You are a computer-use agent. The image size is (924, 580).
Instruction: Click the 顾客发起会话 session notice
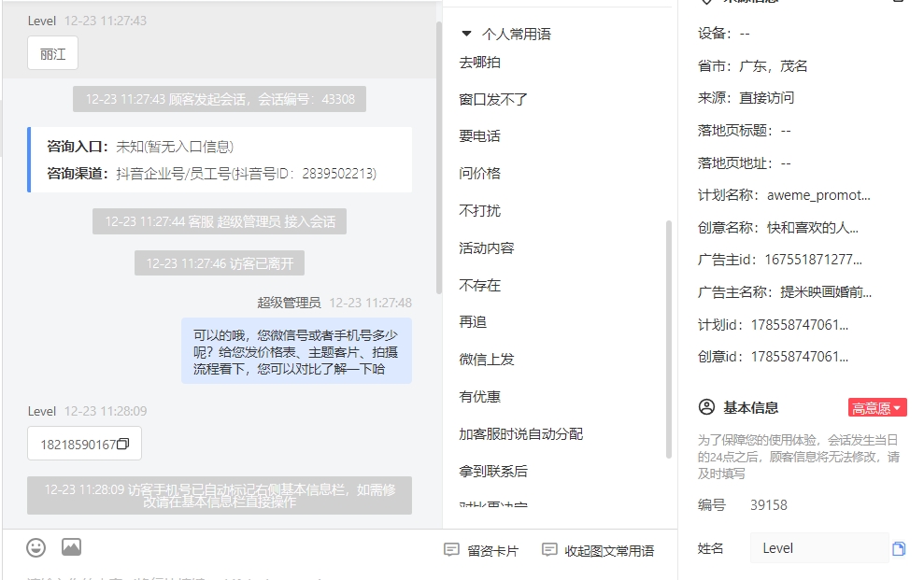coord(220,99)
